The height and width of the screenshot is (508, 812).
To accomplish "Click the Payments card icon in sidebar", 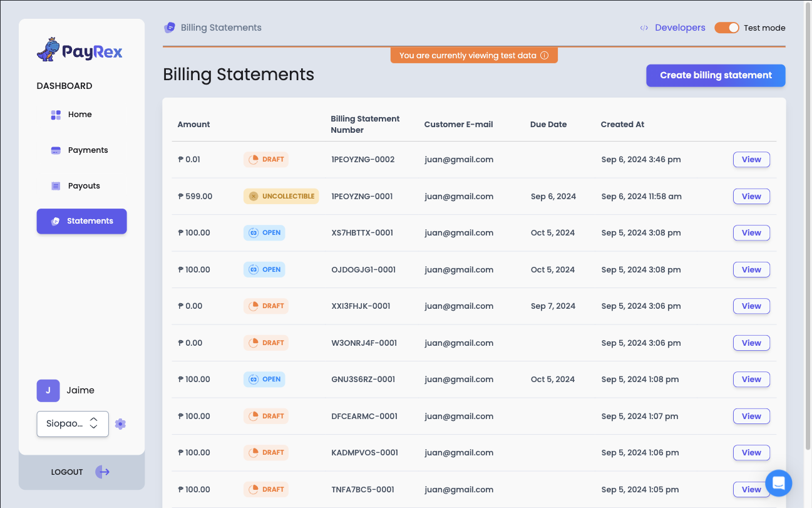I will pyautogui.click(x=56, y=150).
